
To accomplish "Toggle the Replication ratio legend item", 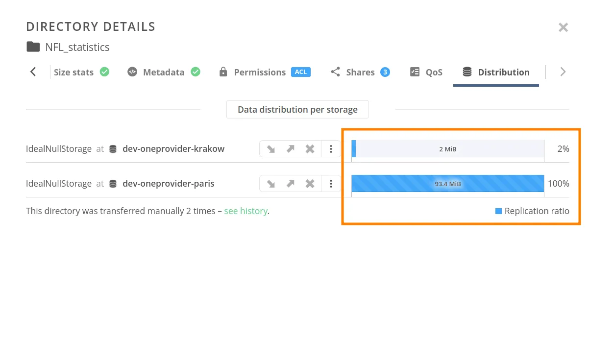I will pyautogui.click(x=533, y=211).
